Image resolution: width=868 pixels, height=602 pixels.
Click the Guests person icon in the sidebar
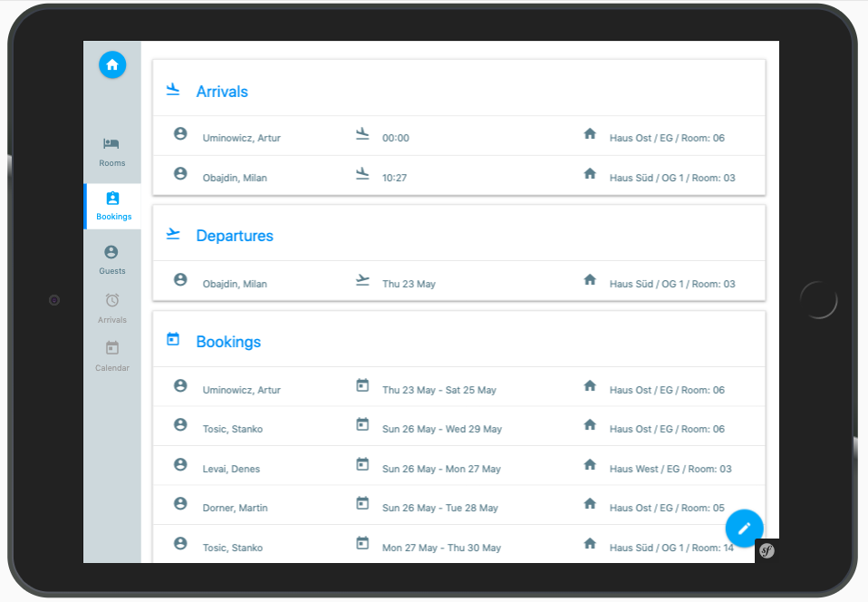pos(111,253)
